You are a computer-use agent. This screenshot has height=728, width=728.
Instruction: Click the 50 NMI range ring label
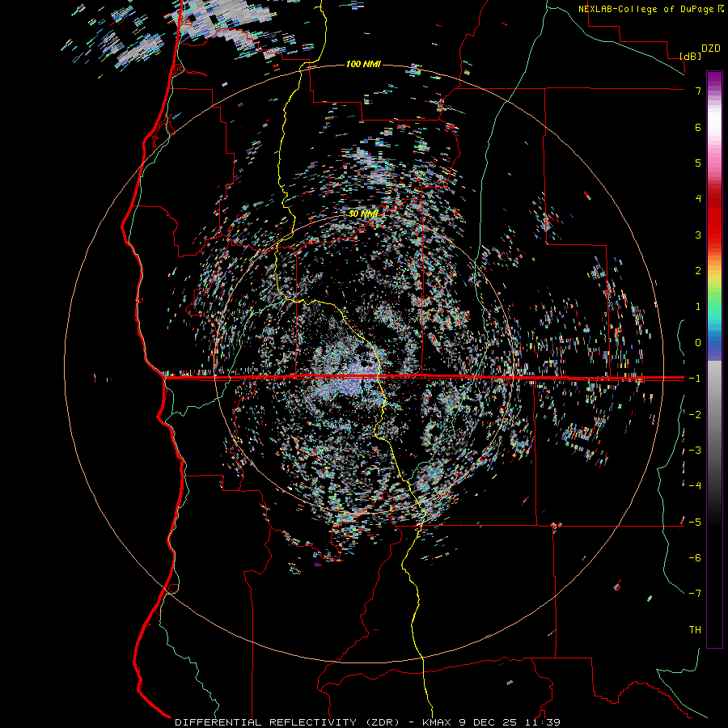[363, 214]
